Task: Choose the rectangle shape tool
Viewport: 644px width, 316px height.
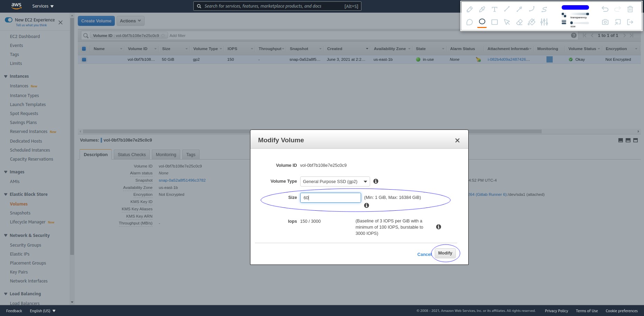Action: (x=495, y=22)
